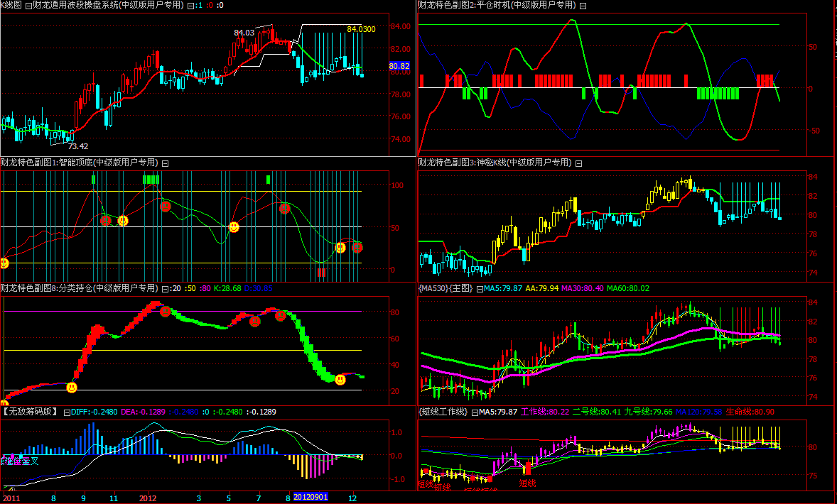The image size is (837, 504).
Task: Click middle red sad-face in 分类持仓 panel
Action: point(254,321)
